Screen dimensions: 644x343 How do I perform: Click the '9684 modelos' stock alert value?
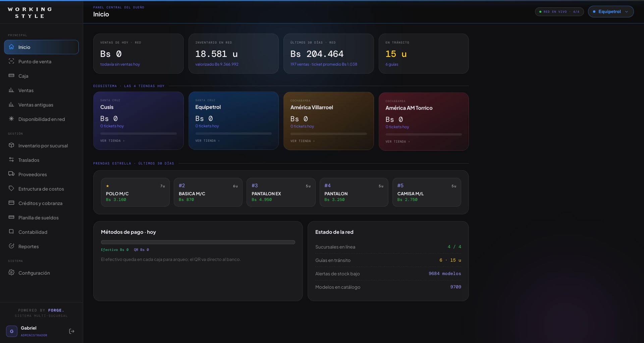(x=445, y=274)
